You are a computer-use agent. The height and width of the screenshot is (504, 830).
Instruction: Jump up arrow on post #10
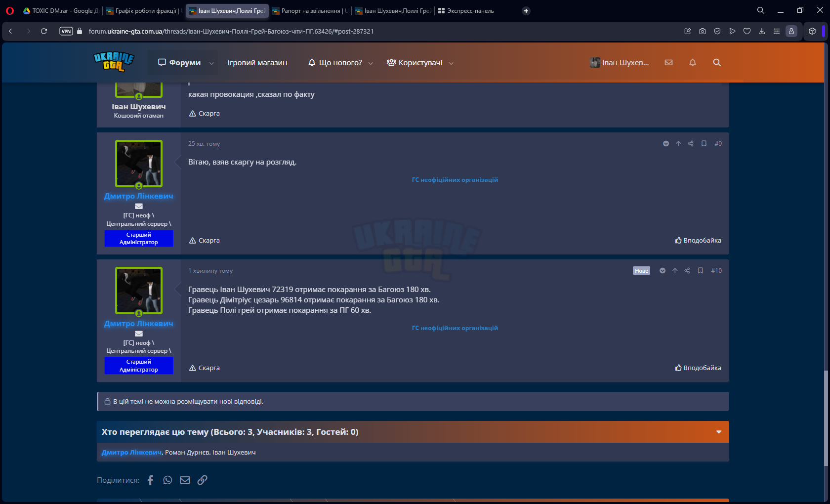(x=675, y=271)
